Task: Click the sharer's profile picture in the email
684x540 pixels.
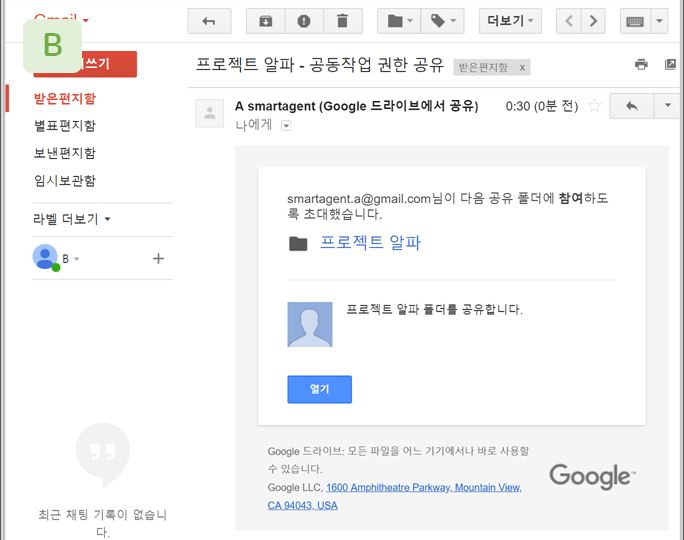Action: (310, 325)
